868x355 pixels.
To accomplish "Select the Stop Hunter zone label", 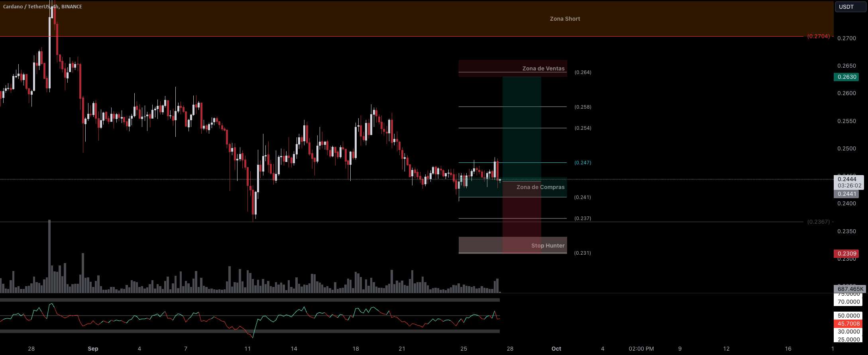I will point(548,246).
